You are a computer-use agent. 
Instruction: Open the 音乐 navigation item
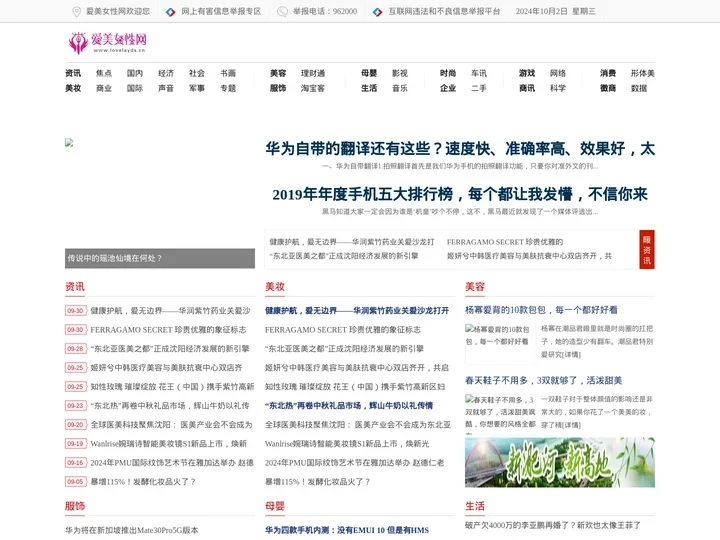(399, 88)
